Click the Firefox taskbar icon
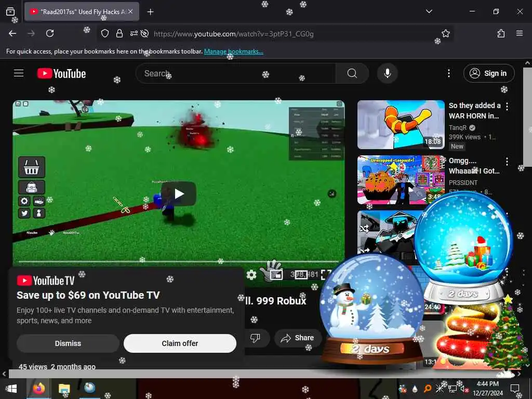 38,388
